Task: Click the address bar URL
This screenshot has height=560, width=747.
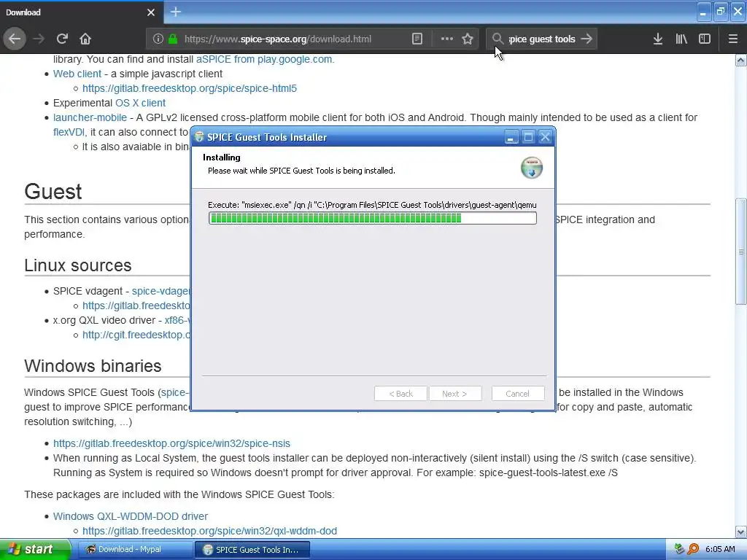Action: pyautogui.click(x=278, y=39)
